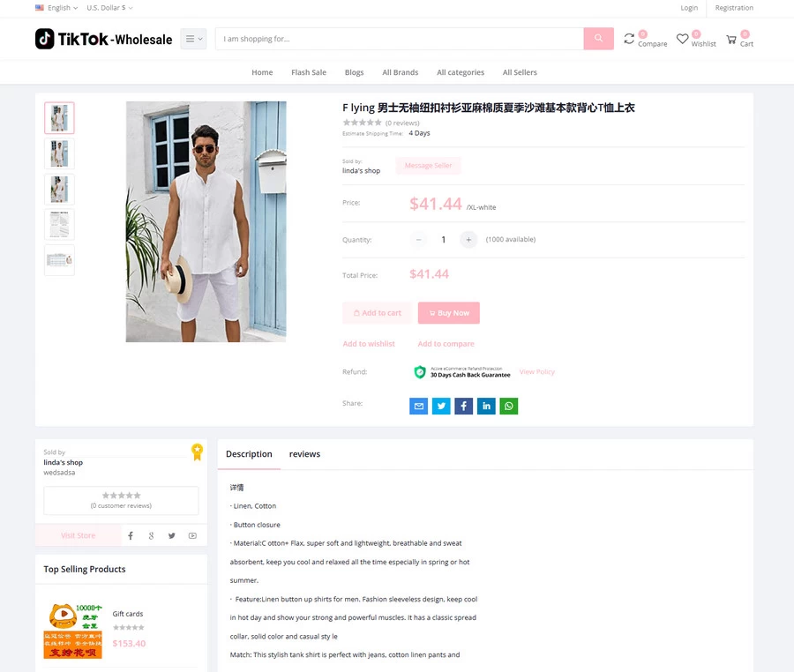This screenshot has width=794, height=672.
Task: Open the category menu beside the search bar
Action: pos(193,39)
